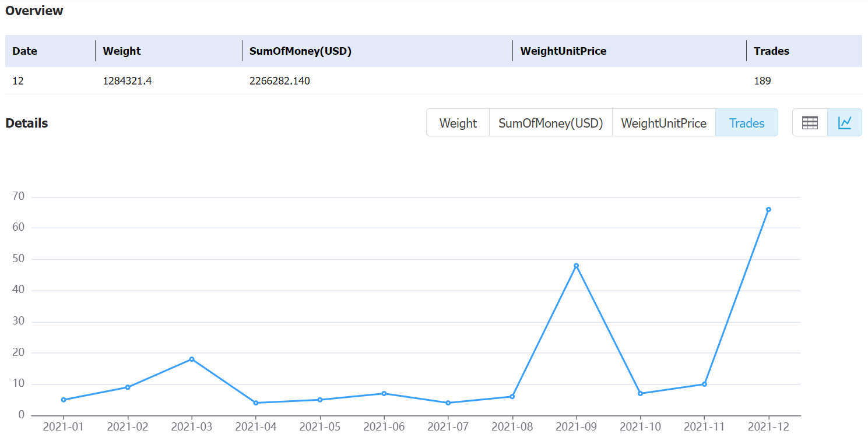Click the 2021-10 data point
This screenshot has height=441, width=868.
pos(640,393)
